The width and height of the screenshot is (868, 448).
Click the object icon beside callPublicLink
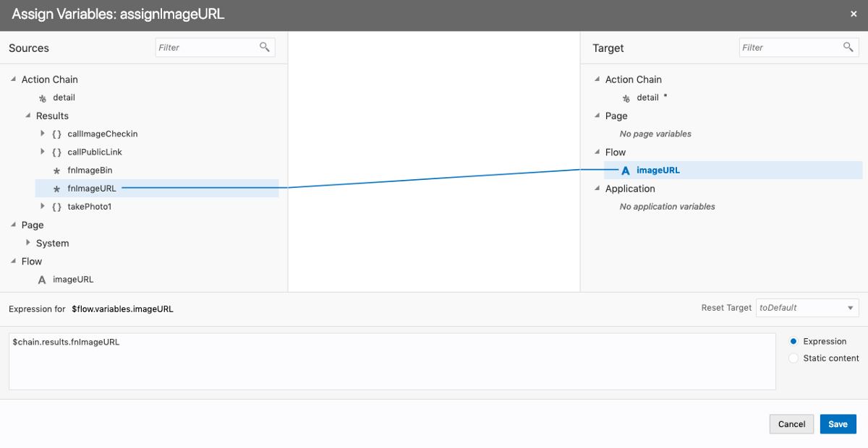tap(56, 152)
